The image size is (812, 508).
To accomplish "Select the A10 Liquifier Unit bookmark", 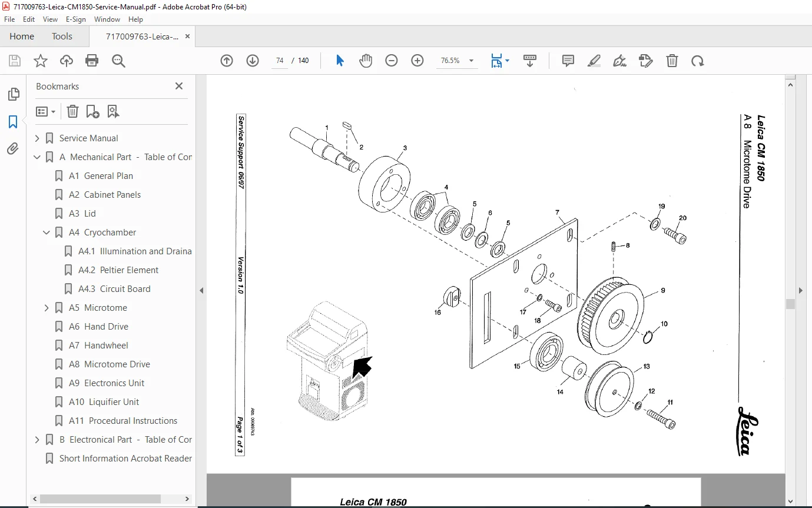I will (x=104, y=402).
